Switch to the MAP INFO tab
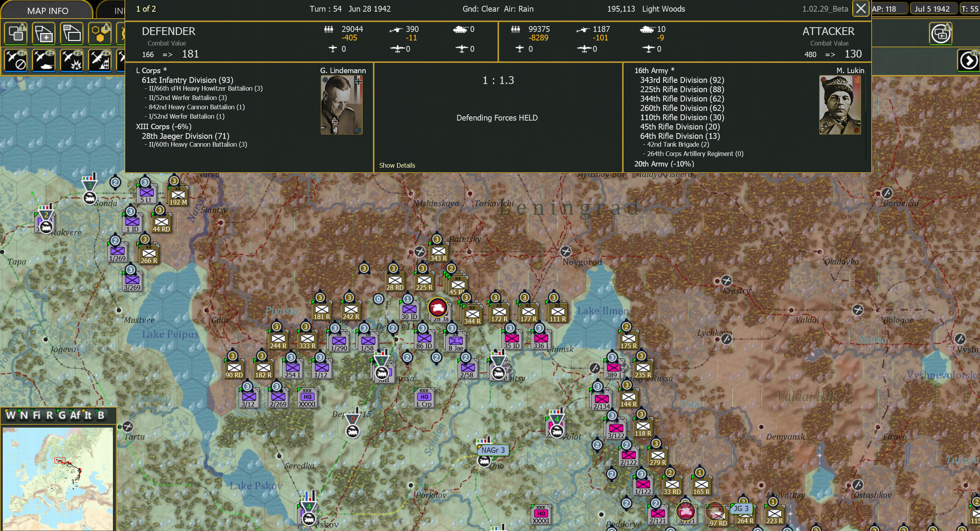The height and width of the screenshot is (531, 980). [47, 11]
